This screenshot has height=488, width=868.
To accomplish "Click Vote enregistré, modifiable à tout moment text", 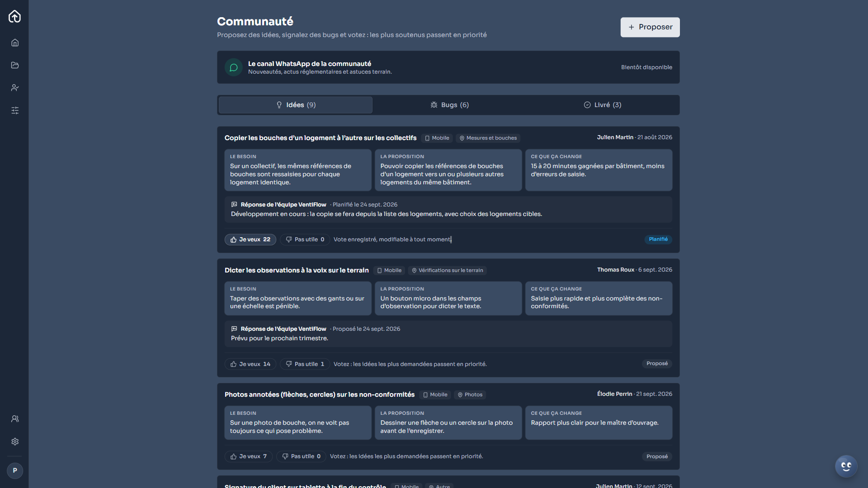I will [392, 239].
